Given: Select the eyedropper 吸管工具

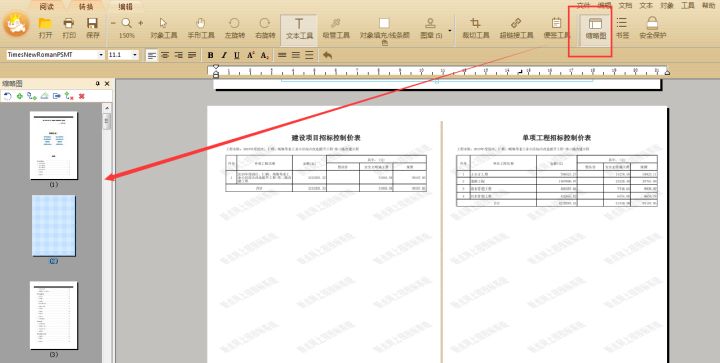Looking at the screenshot, I should pos(336,28).
